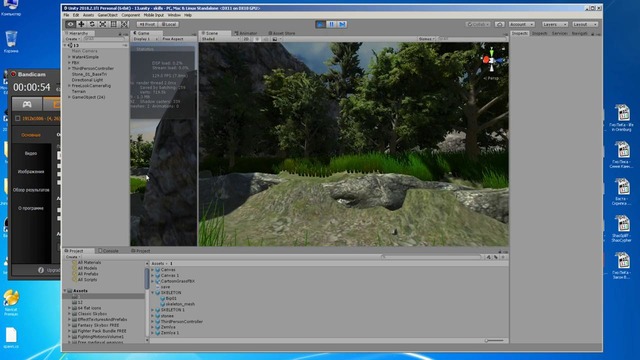The height and width of the screenshot is (360, 640).
Task: Open the Shaded draw mode dropdown
Action: 220,39
